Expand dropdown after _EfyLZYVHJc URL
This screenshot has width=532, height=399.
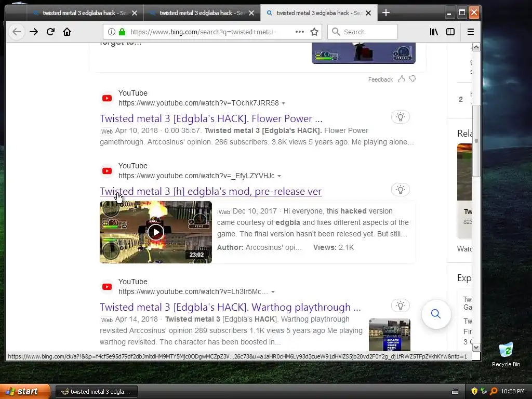(279, 176)
